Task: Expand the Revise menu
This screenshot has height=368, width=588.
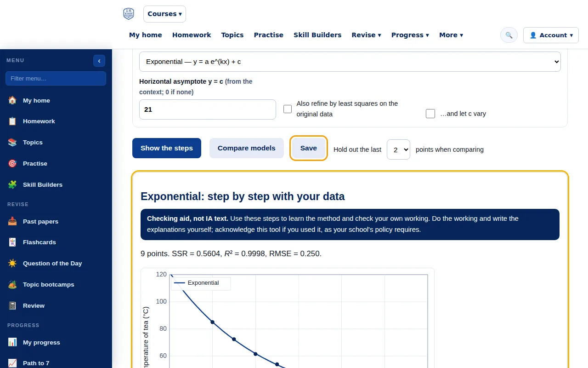Action: coord(366,35)
